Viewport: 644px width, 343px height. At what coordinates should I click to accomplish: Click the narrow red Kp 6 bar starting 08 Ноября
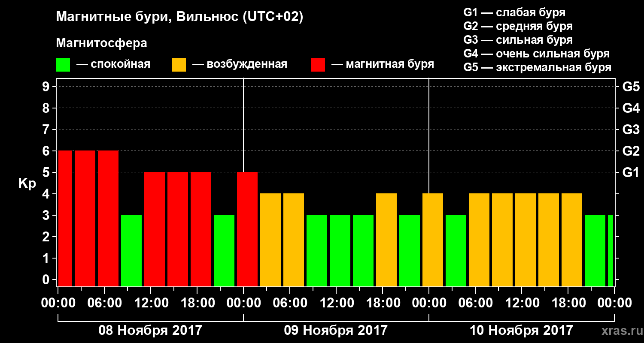(65, 218)
